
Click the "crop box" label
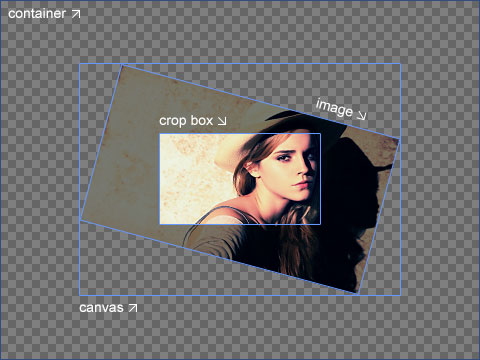pos(186,121)
